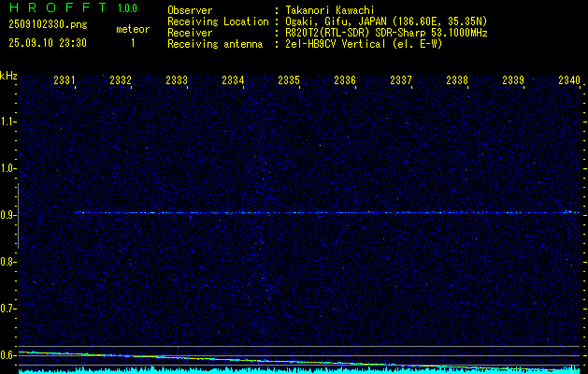Click the meteor count value 1

[133, 43]
